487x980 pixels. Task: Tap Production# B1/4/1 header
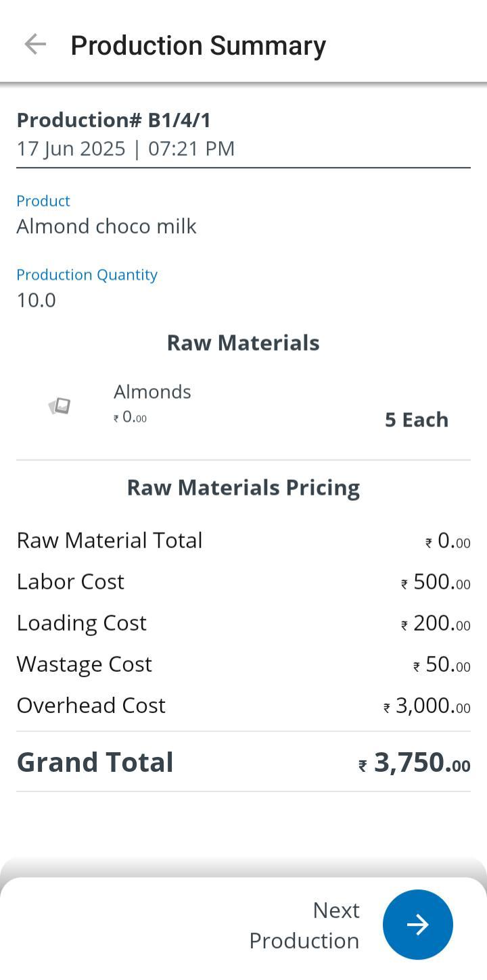tap(114, 120)
